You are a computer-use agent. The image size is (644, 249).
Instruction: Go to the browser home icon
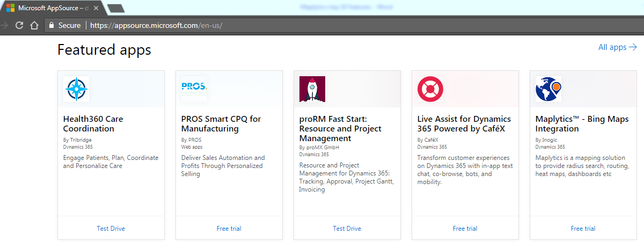(34, 25)
